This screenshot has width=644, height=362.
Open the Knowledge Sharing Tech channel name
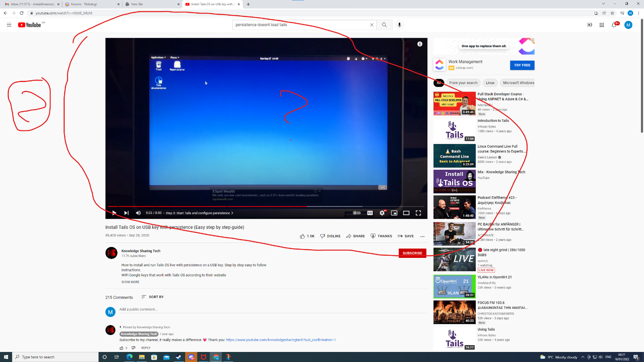click(x=141, y=251)
